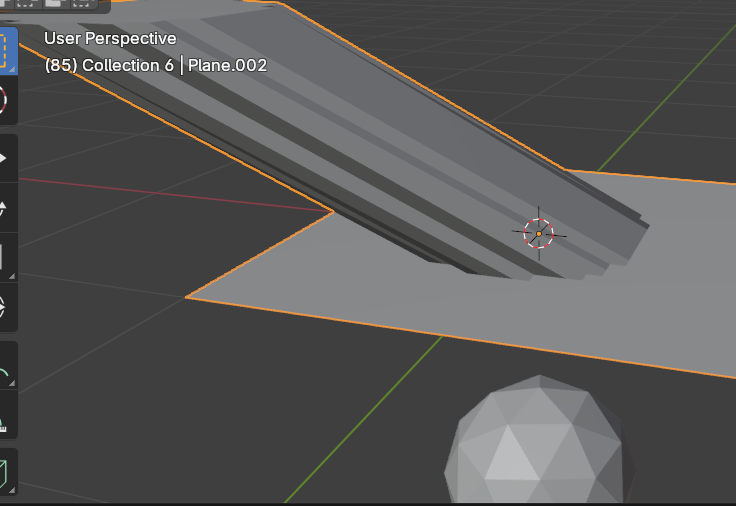The width and height of the screenshot is (736, 506).
Task: Activate the Select Box tool
Action: tap(7, 50)
